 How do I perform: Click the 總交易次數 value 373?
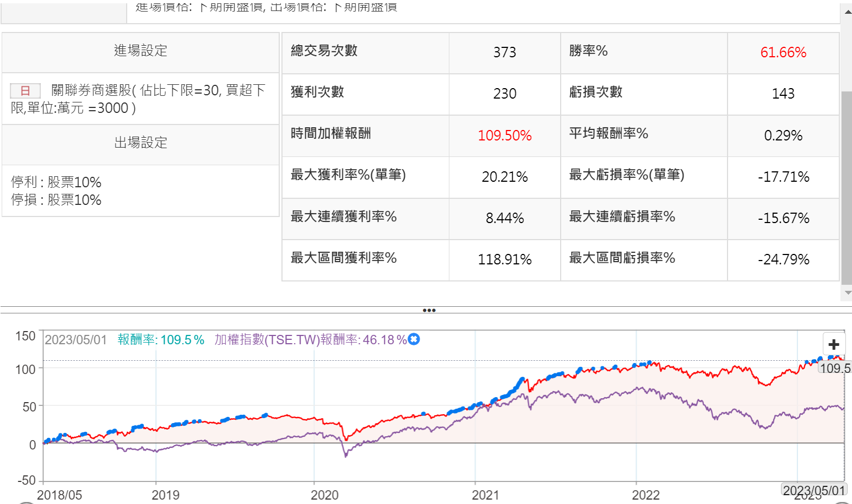click(x=504, y=52)
